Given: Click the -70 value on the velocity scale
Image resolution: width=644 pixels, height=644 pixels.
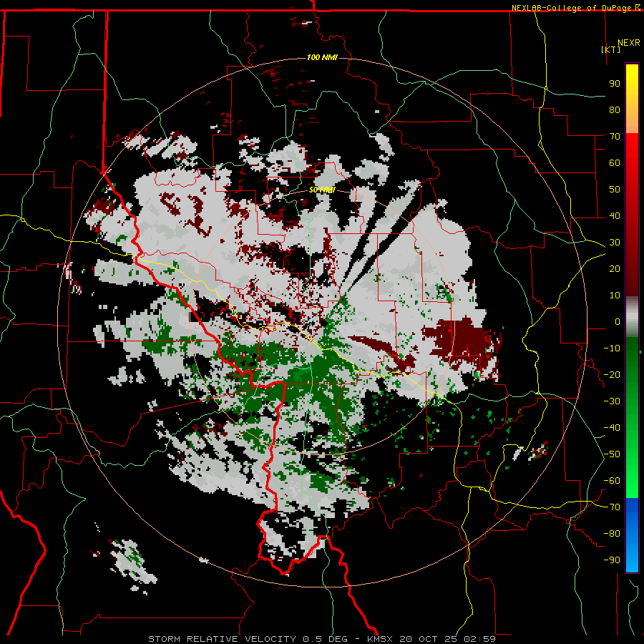Looking at the screenshot, I should click(x=612, y=507).
